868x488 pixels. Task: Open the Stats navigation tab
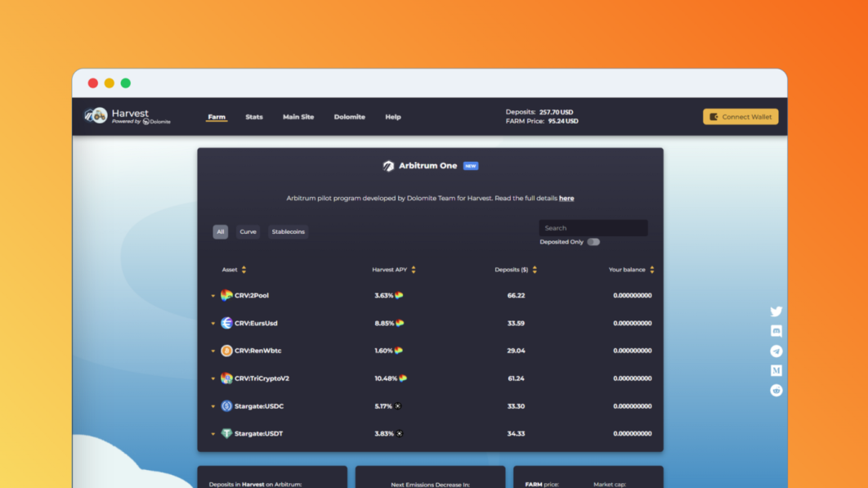[x=254, y=117]
